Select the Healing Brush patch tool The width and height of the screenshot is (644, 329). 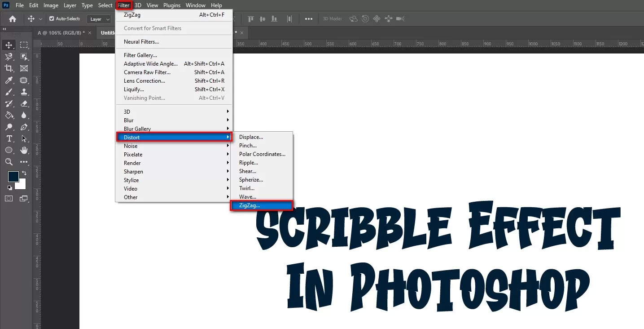24,80
